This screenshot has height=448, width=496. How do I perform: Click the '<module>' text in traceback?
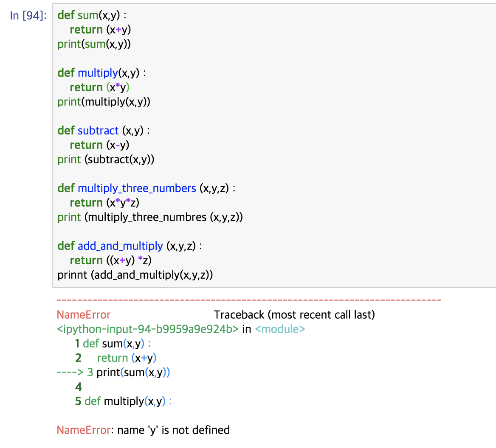click(280, 329)
